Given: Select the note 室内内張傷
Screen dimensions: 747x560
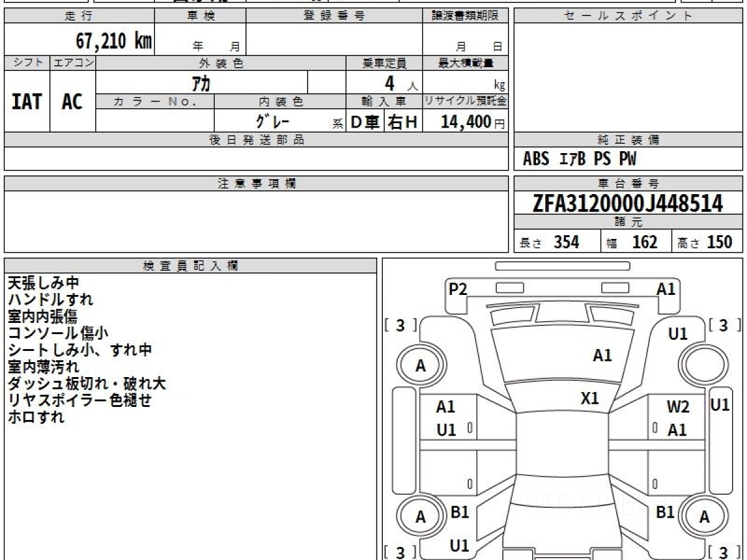Looking at the screenshot, I should tap(43, 317).
